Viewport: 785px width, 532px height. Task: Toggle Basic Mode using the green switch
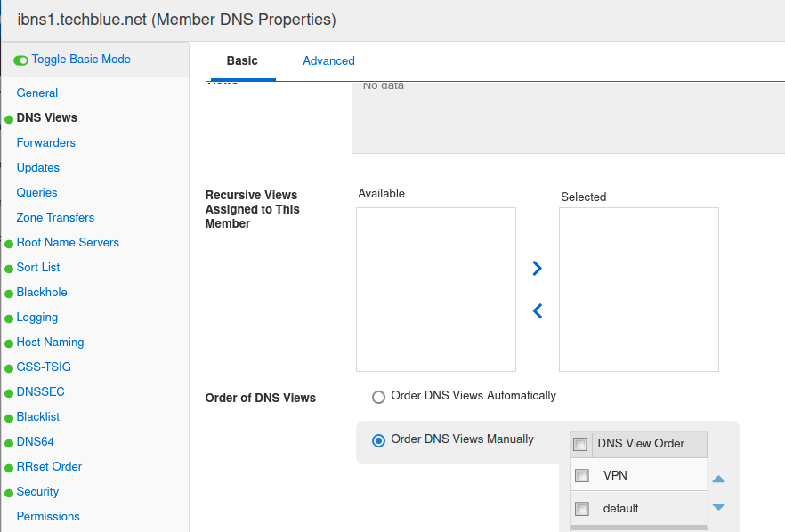coord(20,59)
